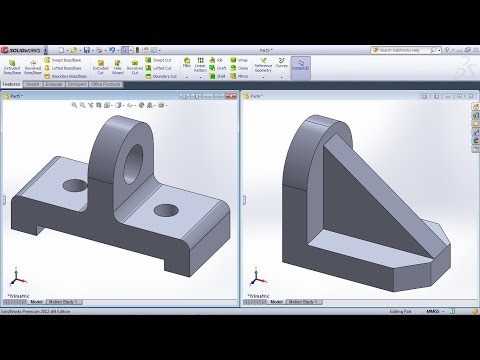Viewport: 480px width, 360px height.
Task: Open Reference Geometry tool
Action: point(263,65)
